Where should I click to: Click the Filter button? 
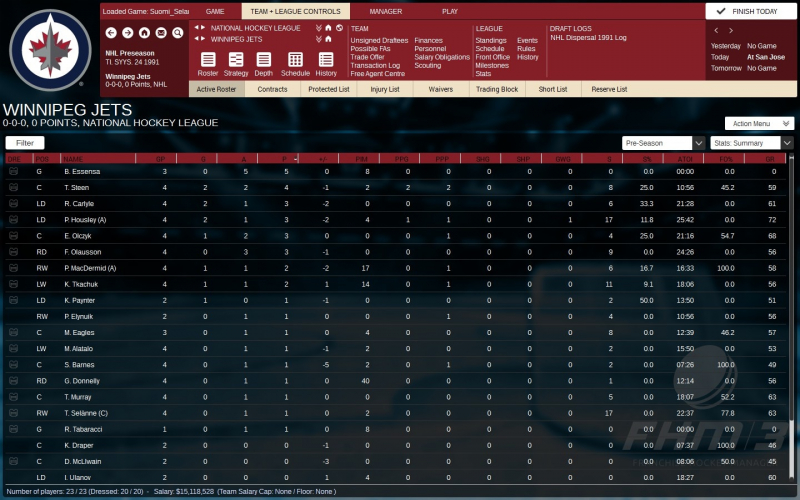25,143
